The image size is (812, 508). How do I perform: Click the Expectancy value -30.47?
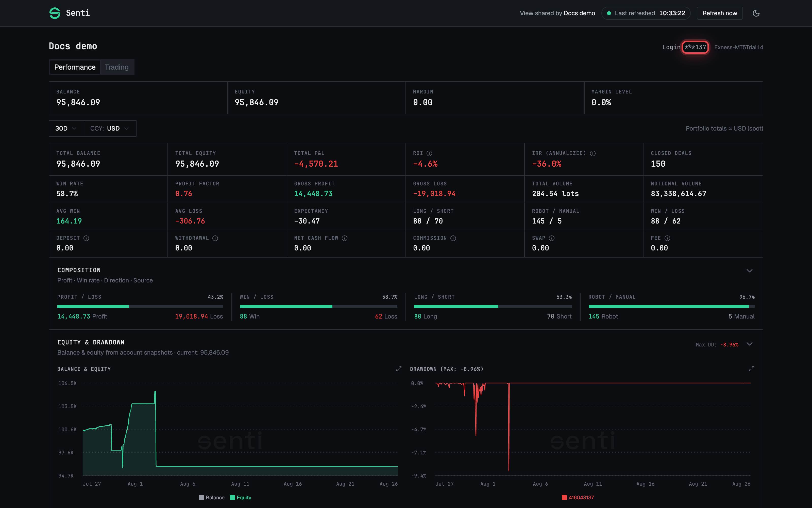pyautogui.click(x=307, y=221)
